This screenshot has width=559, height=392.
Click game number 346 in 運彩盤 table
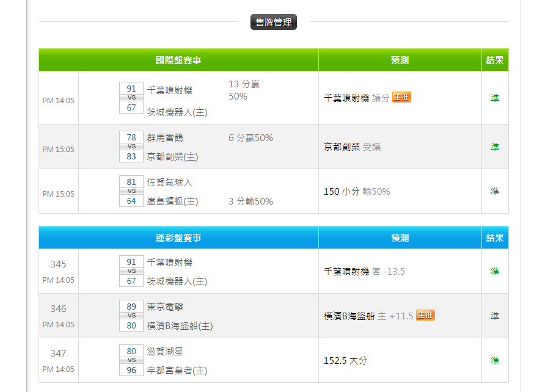tap(59, 308)
